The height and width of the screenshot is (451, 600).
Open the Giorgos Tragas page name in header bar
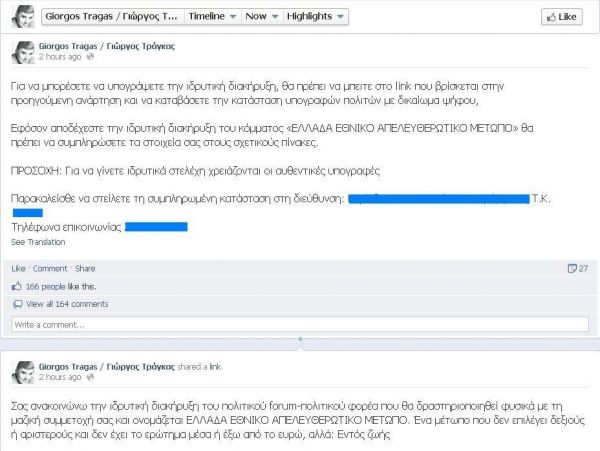[x=112, y=16]
